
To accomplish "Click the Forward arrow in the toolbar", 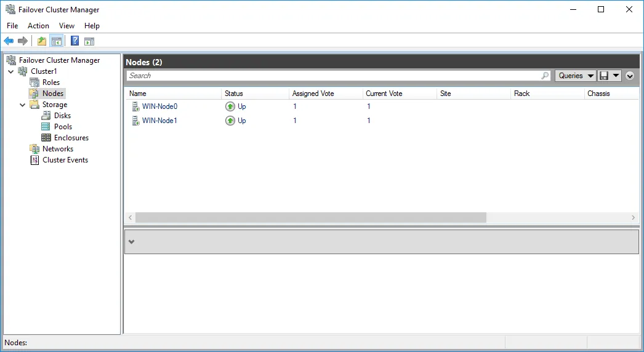I will coord(23,41).
